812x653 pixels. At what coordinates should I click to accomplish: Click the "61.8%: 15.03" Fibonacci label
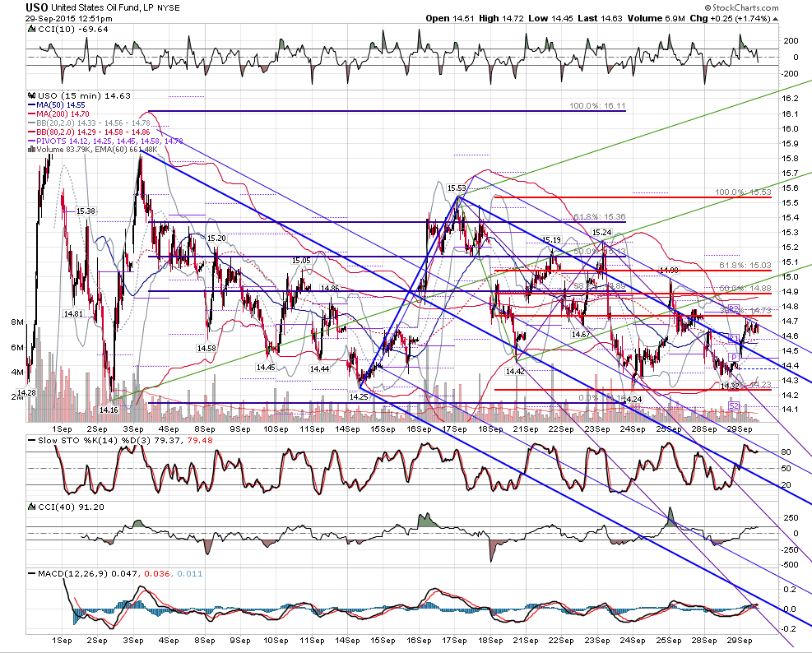pyautogui.click(x=745, y=265)
